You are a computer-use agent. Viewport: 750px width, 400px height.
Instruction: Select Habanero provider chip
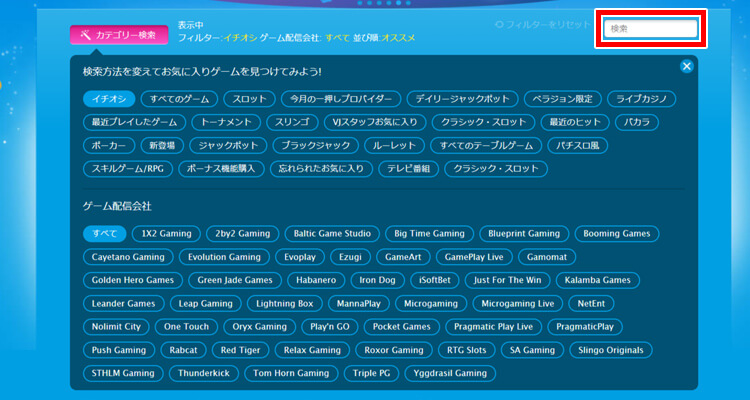click(x=316, y=280)
